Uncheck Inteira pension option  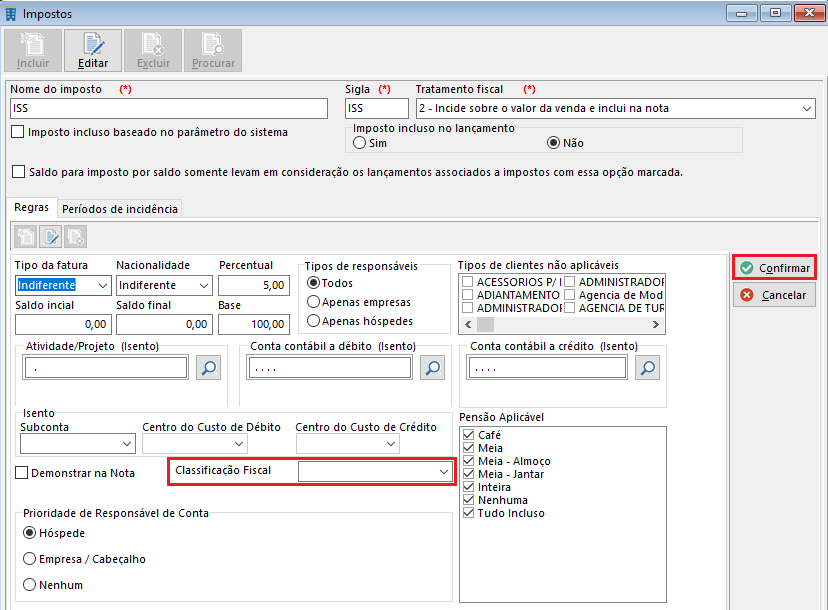click(x=468, y=486)
